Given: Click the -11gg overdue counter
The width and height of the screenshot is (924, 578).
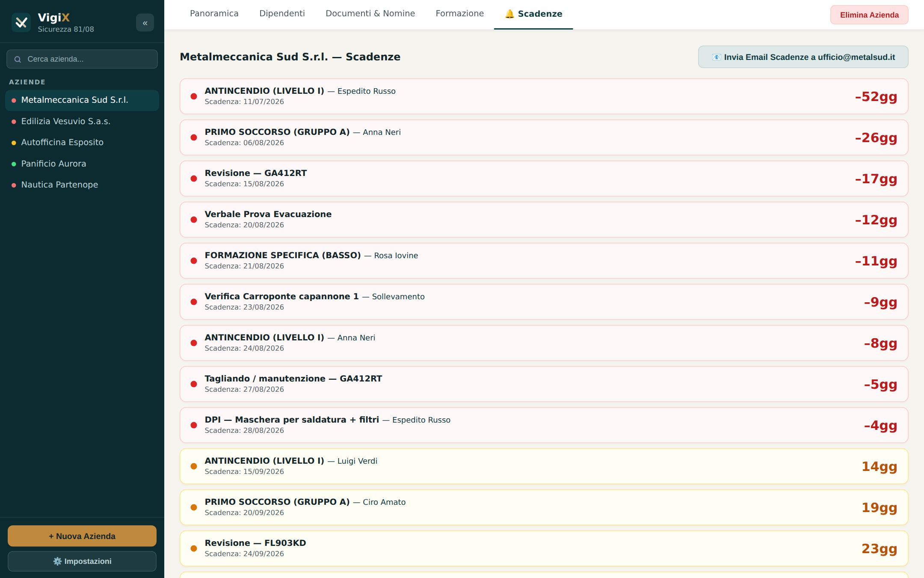Looking at the screenshot, I should pyautogui.click(x=876, y=261).
